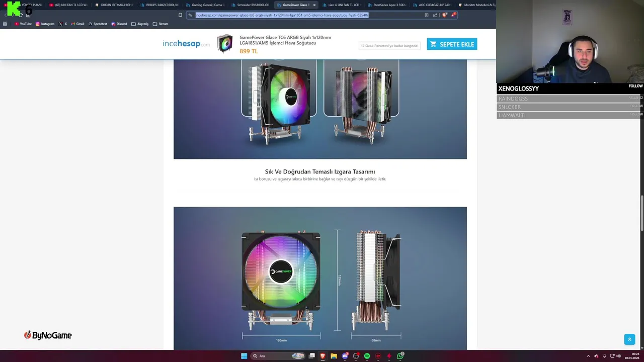The image size is (644, 362).
Task: Switch to the UNI FAN TL LCD YouTube tab
Action: (68, 5)
